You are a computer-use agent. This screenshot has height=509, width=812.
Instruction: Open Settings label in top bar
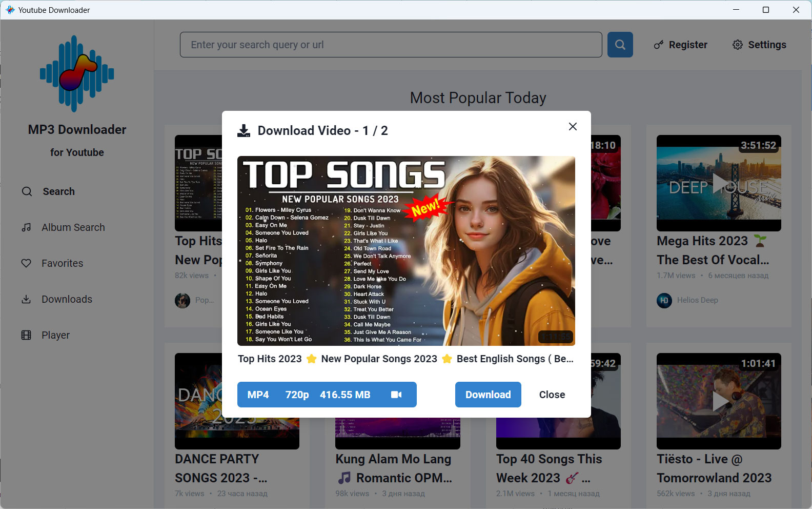pos(767,45)
